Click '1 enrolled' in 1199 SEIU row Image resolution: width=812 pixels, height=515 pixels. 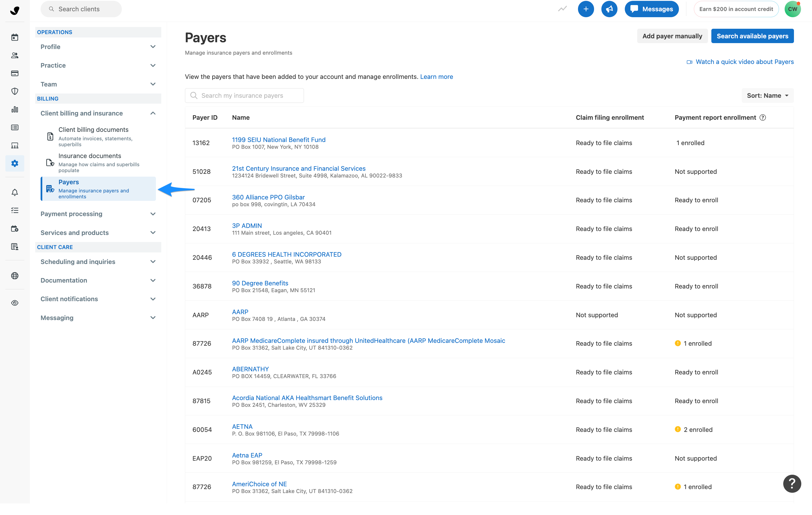pyautogui.click(x=690, y=143)
